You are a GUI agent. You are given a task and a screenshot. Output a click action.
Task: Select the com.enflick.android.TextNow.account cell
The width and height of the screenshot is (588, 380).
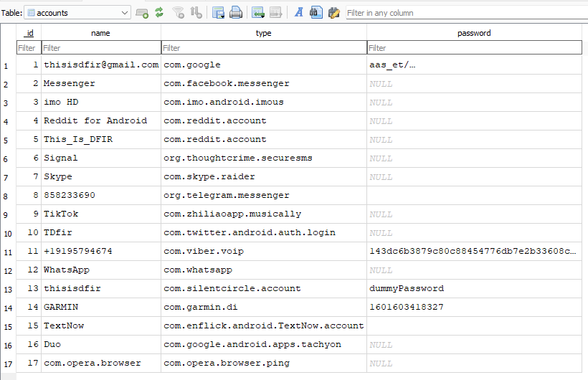tap(264, 326)
